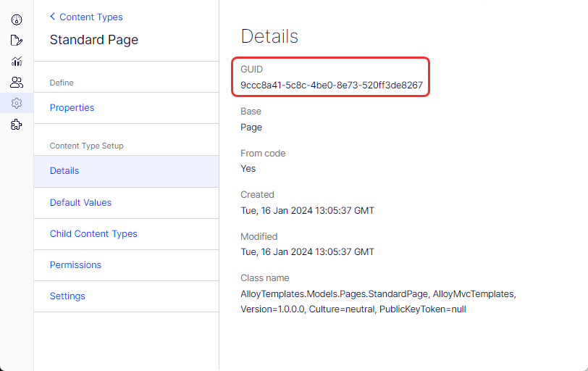
Task: Click the "Define" group label
Action: [62, 83]
